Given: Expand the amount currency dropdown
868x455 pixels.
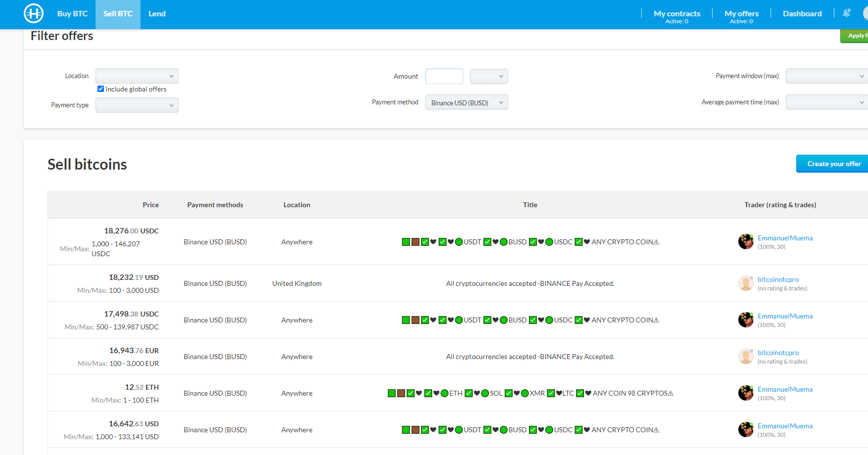Looking at the screenshot, I should pyautogui.click(x=488, y=76).
